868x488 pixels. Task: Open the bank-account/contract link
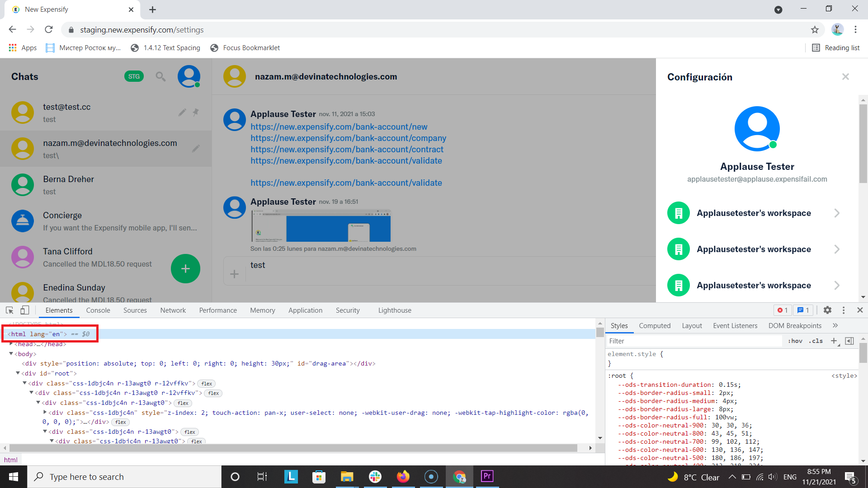tap(347, 150)
